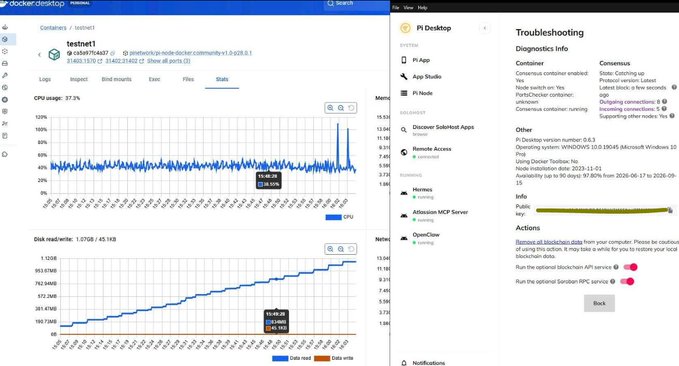Toggle the Data read series in legend
The width and height of the screenshot is (679, 366).
pyautogui.click(x=291, y=358)
